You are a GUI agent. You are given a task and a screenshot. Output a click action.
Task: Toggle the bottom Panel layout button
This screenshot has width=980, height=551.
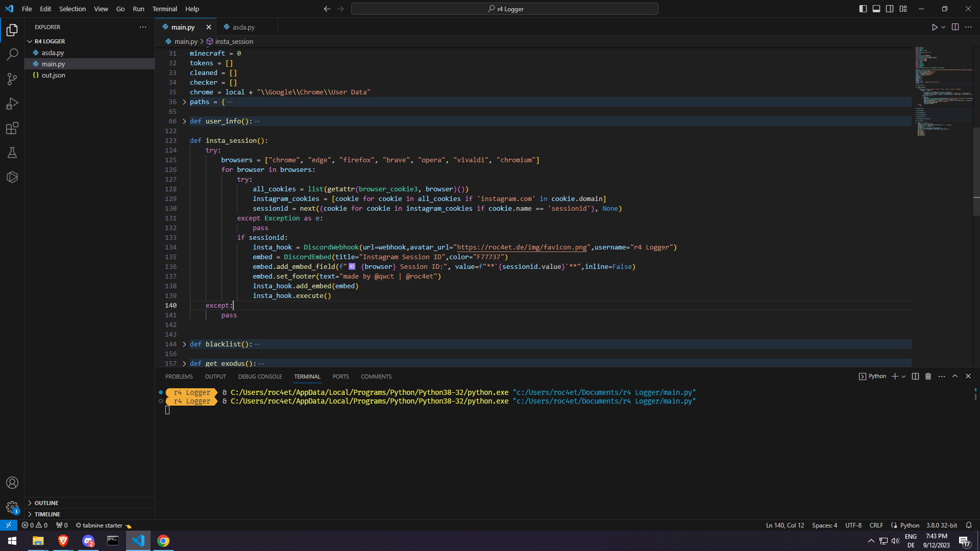876,9
